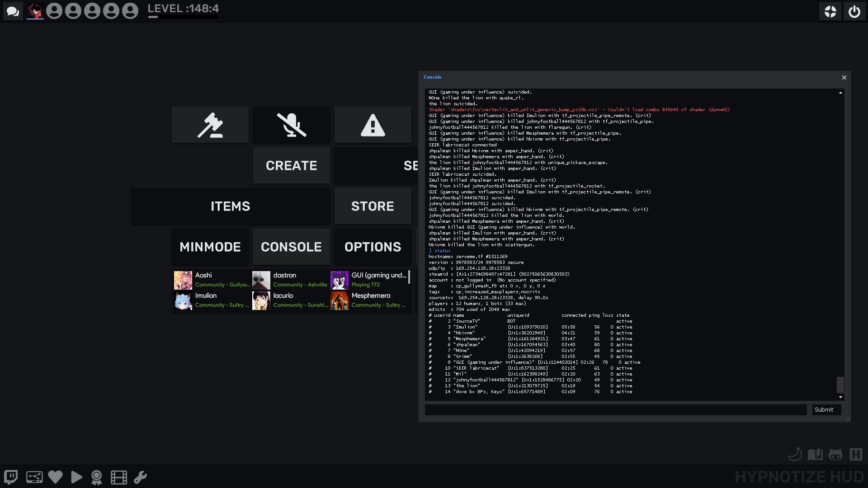The height and width of the screenshot is (488, 868).
Task: Click the ribbon award icon
Action: point(97,477)
